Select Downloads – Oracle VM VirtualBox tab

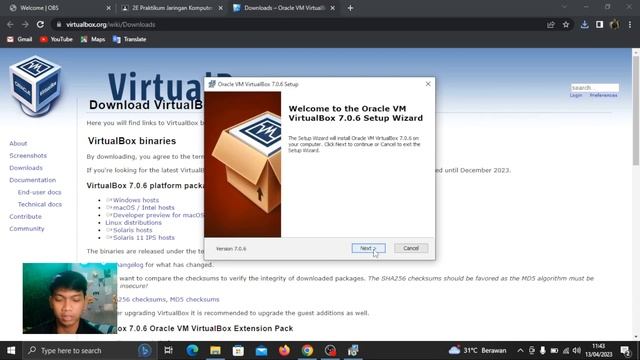(x=284, y=8)
